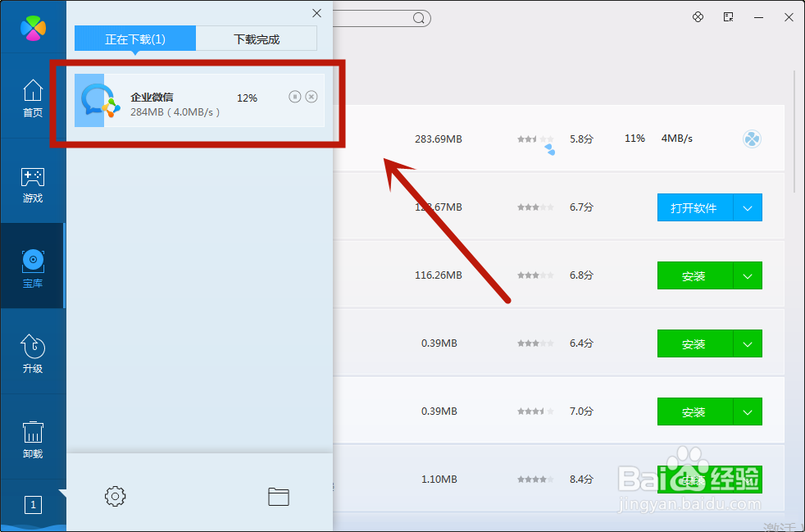Click the 284MB ( 4.0MB/s ) speed text

pyautogui.click(x=175, y=112)
